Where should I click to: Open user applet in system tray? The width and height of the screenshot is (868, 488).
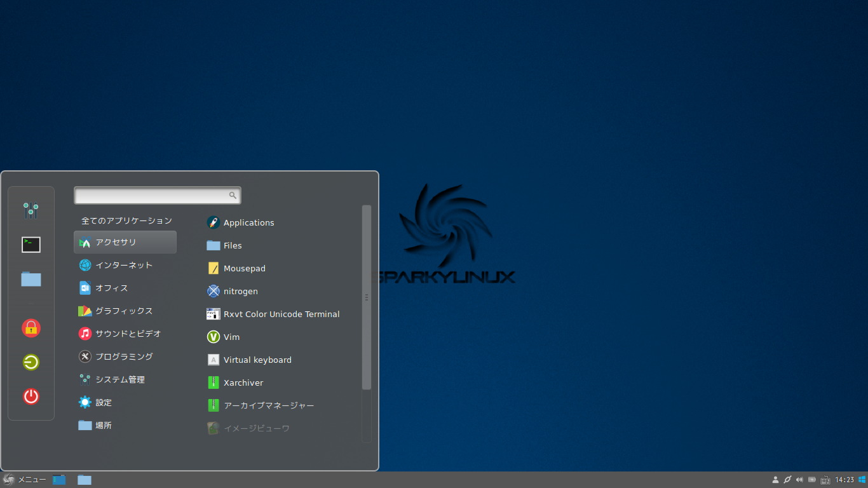pyautogui.click(x=775, y=480)
